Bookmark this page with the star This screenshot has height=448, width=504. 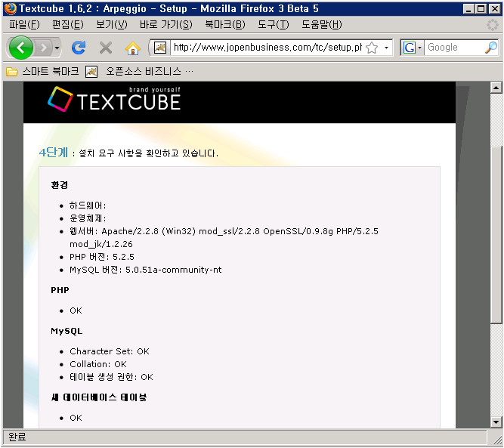click(x=372, y=48)
